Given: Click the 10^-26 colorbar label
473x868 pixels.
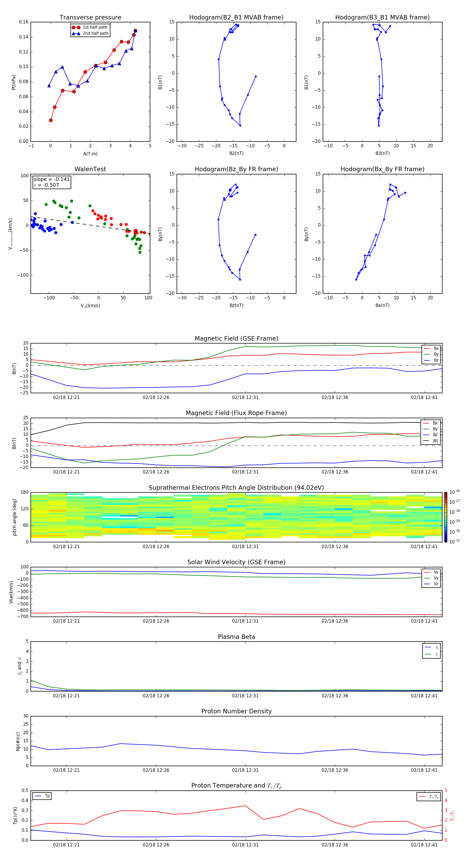Looking at the screenshot, I should point(455,492).
